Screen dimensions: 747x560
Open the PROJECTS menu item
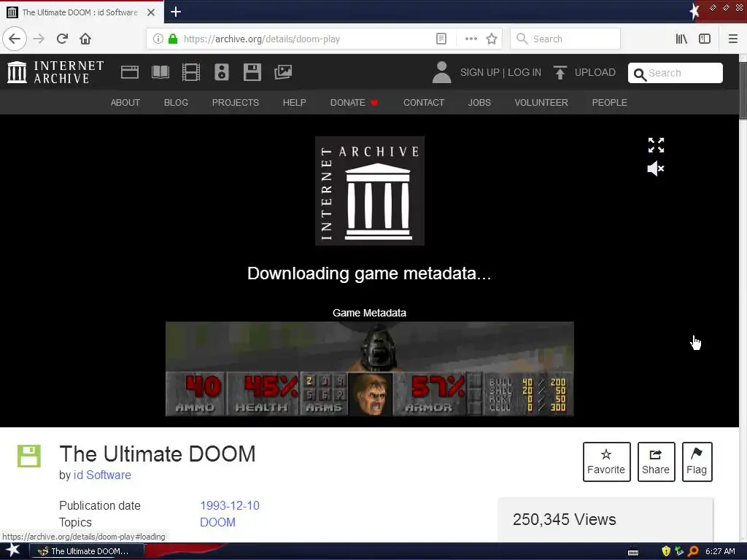(x=236, y=102)
